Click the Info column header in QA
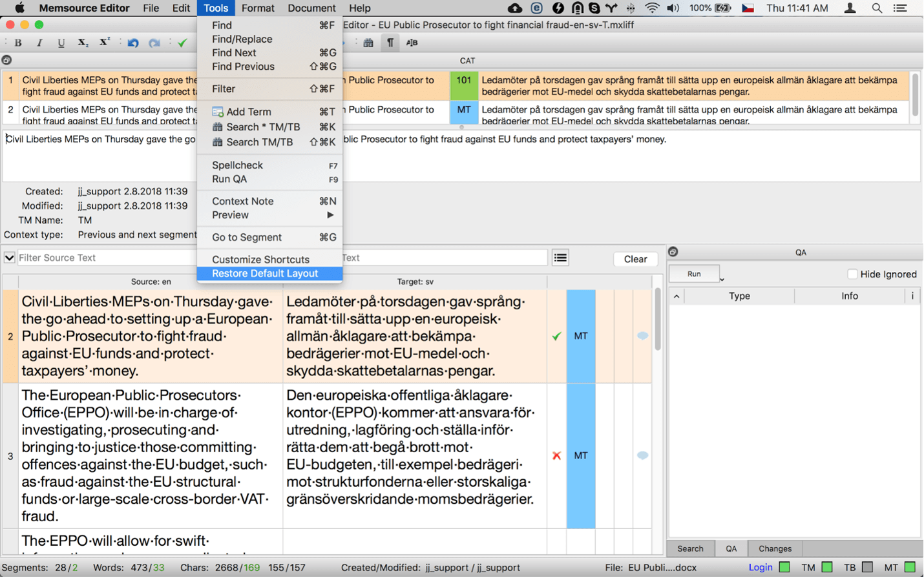 pyautogui.click(x=850, y=296)
